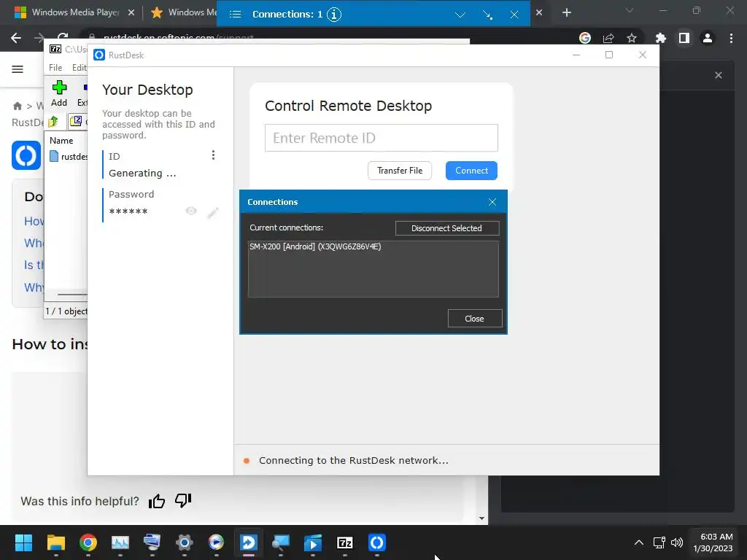
Task: Open the 7-Zip taskbar icon
Action: (x=345, y=542)
